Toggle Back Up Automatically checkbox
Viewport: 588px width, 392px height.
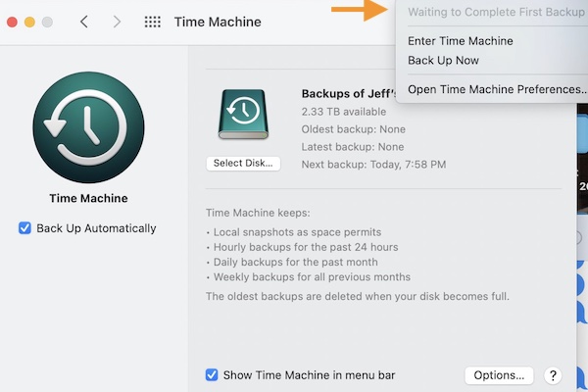click(x=24, y=227)
